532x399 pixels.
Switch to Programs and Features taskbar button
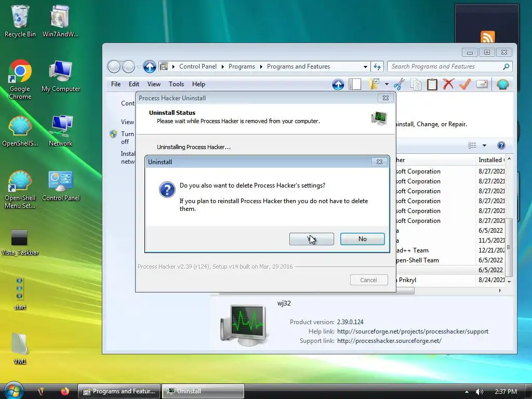point(119,391)
